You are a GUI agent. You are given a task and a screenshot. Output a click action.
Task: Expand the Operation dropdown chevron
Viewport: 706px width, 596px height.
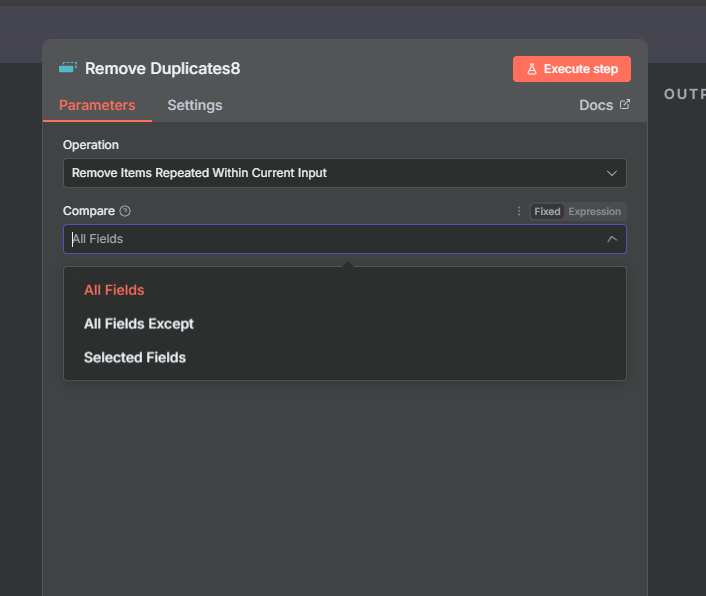click(x=612, y=173)
